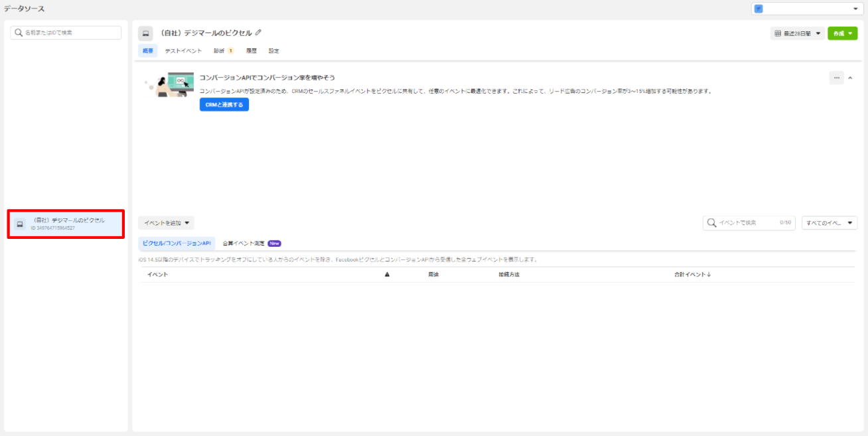Viewport: 868px width, 436px height.
Task: Click the warning triangle column header
Action: (x=387, y=275)
